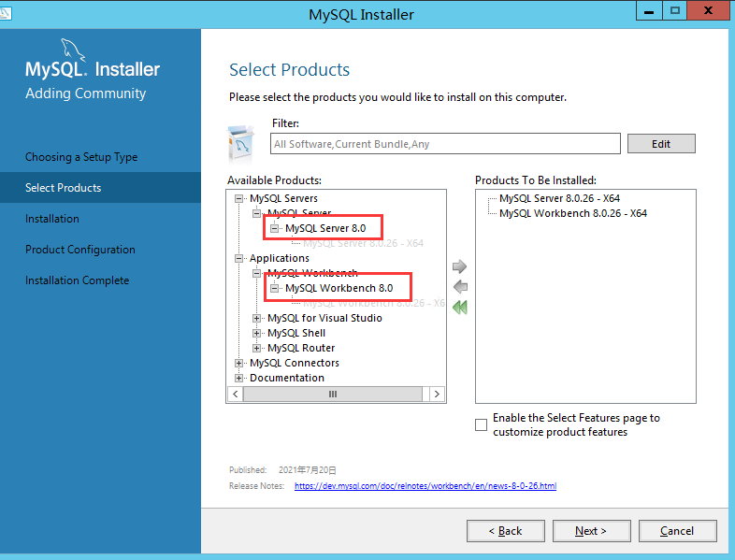735x560 pixels.
Task: Click the left arrow to remove product
Action: (460, 287)
